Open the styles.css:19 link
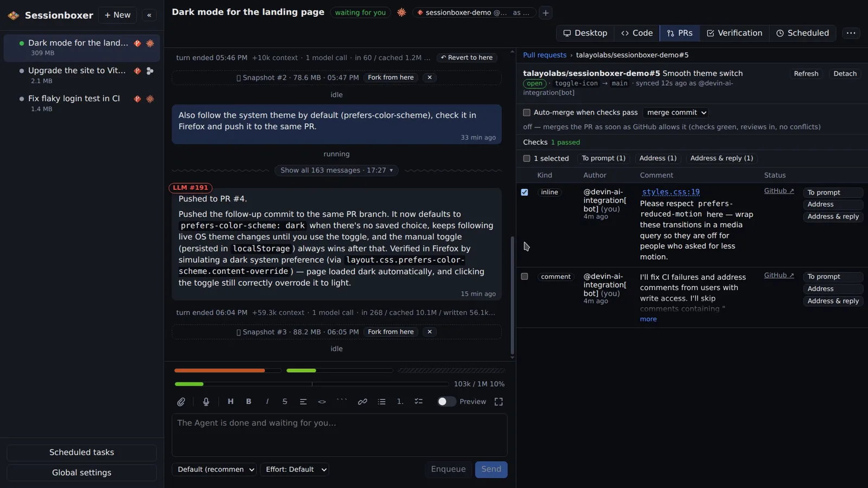 pyautogui.click(x=671, y=192)
